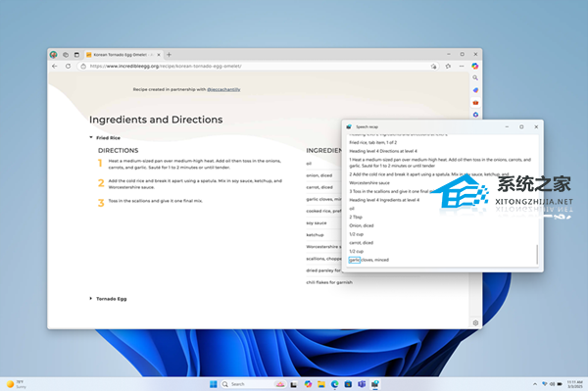Close the Korean Tornado Egg Omelet tab
588x391 pixels.
coord(159,55)
